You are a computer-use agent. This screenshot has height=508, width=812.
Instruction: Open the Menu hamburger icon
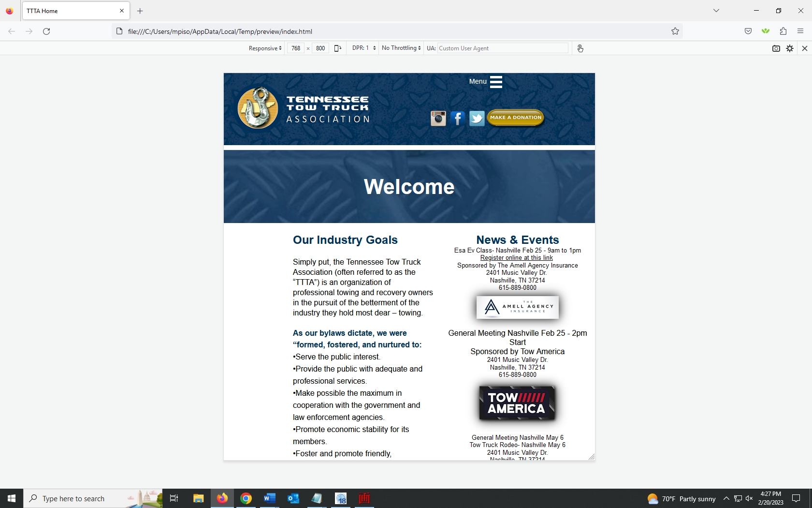(496, 82)
